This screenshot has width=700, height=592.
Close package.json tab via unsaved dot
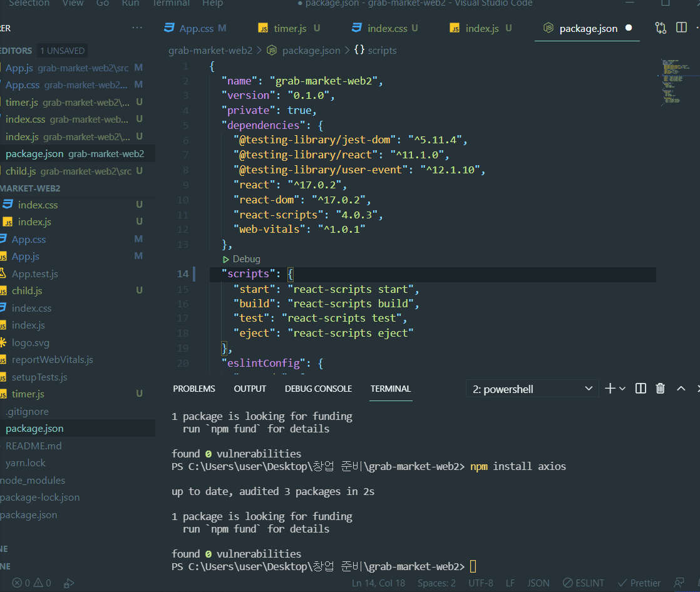pyautogui.click(x=629, y=28)
